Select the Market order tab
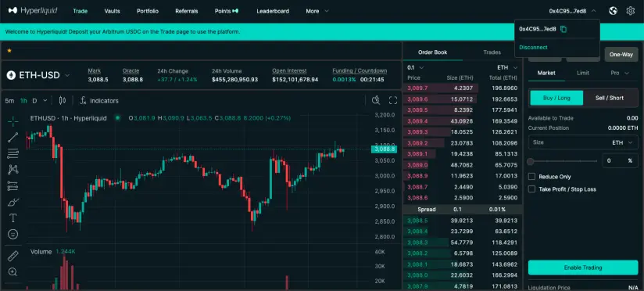 (x=546, y=74)
